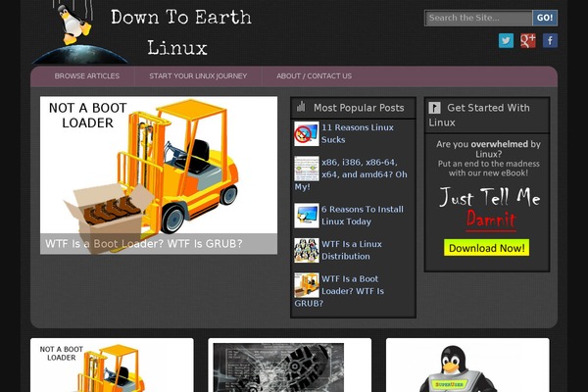Open the broken glass boot print article card
This screenshot has height=392, width=588.
[x=290, y=365]
